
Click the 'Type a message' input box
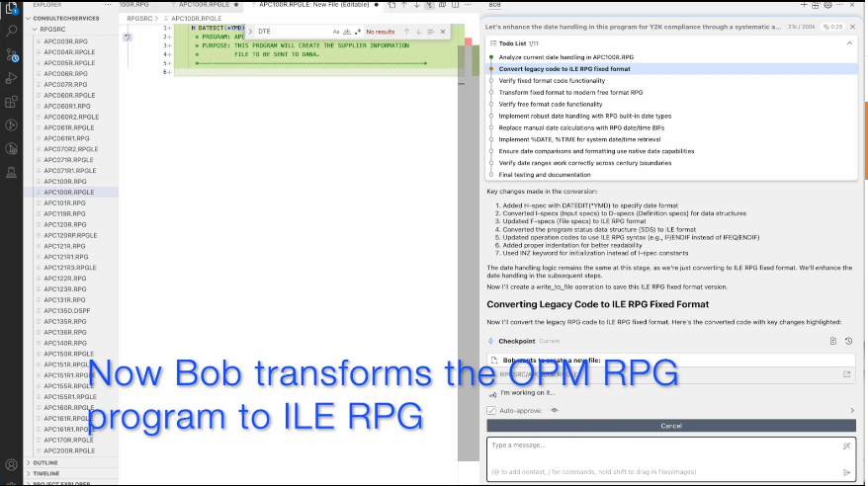pos(671,458)
